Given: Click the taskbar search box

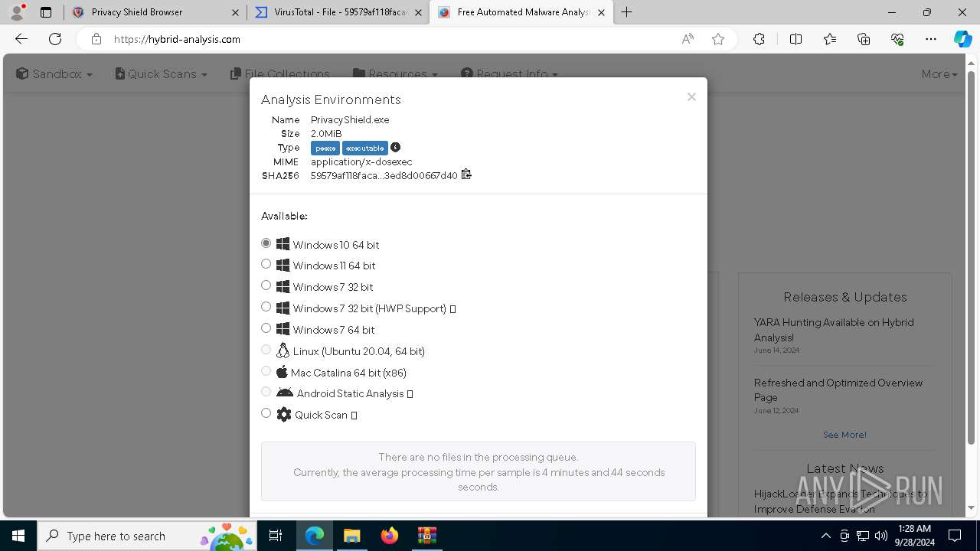Looking at the screenshot, I should point(148,536).
